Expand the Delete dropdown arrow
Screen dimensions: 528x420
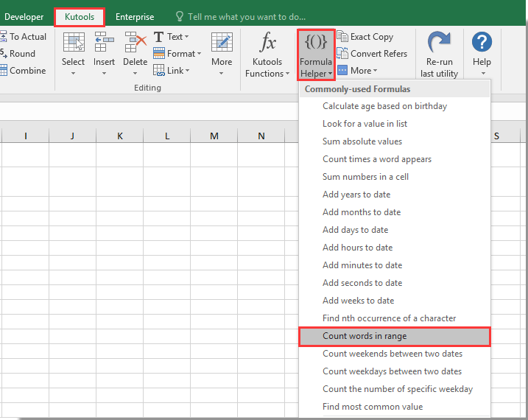pyautogui.click(x=135, y=73)
